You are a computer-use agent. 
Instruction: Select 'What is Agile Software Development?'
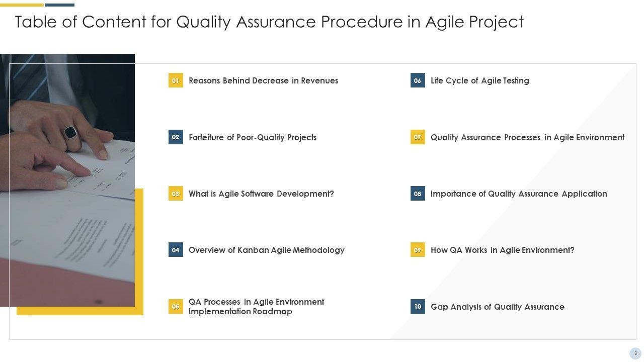pyautogui.click(x=261, y=194)
